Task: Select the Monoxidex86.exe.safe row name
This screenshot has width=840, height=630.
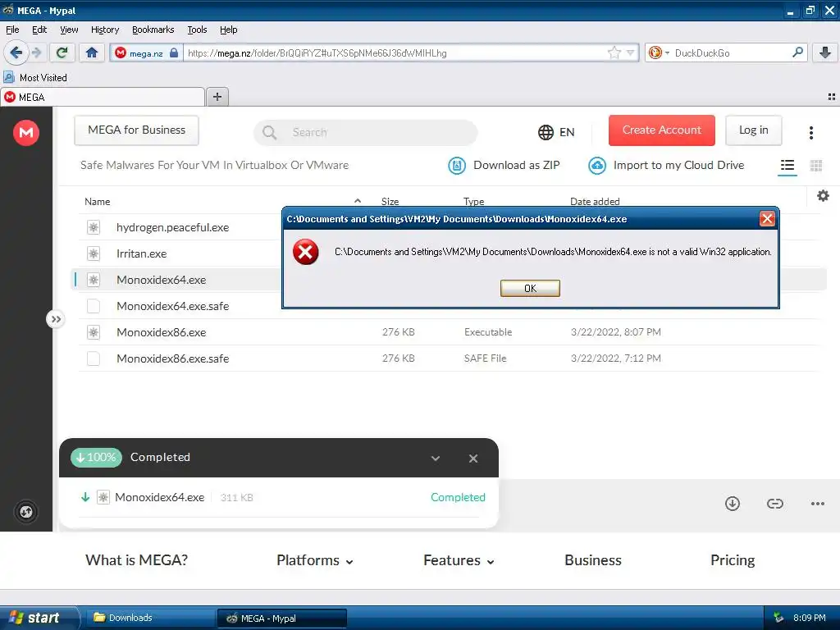Action: coord(172,358)
